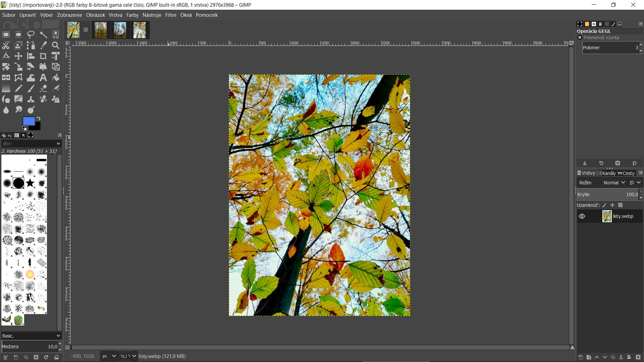Select the Zoom magnifier tool

[x=56, y=45]
